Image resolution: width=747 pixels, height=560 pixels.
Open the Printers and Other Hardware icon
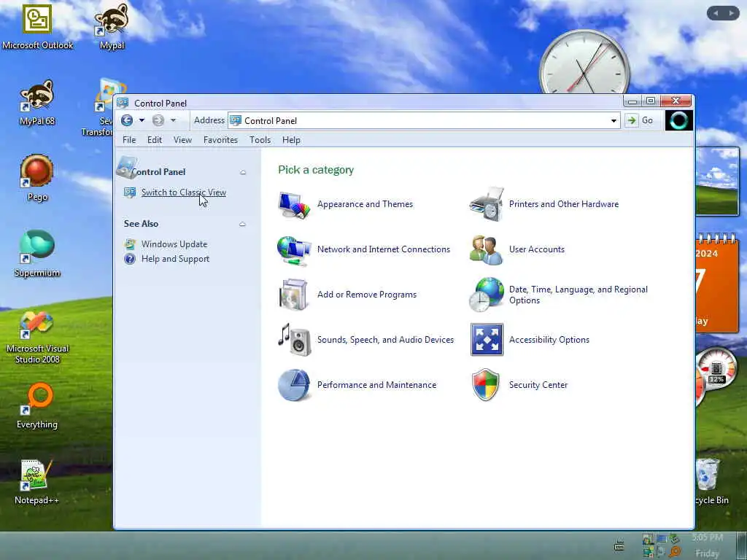[x=487, y=204]
